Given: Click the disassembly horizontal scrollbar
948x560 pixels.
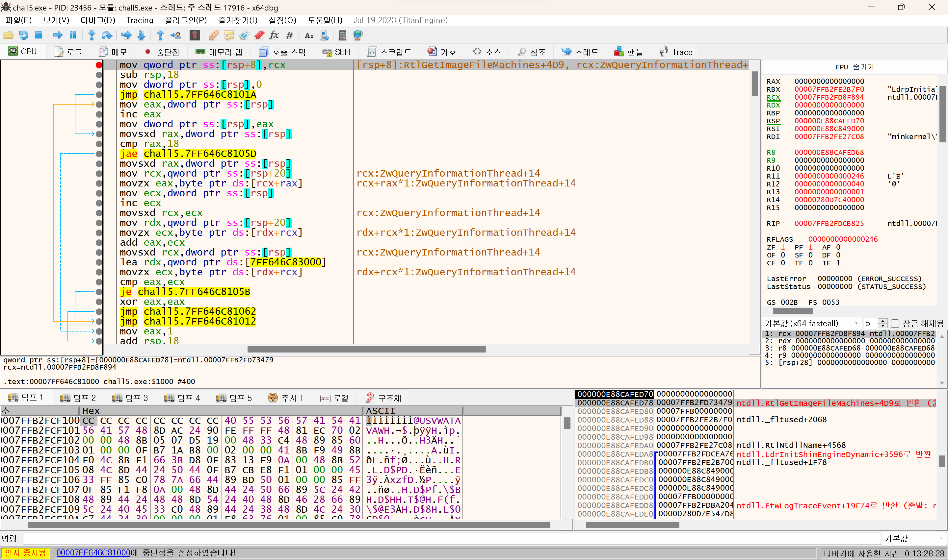Looking at the screenshot, I should (x=366, y=350).
